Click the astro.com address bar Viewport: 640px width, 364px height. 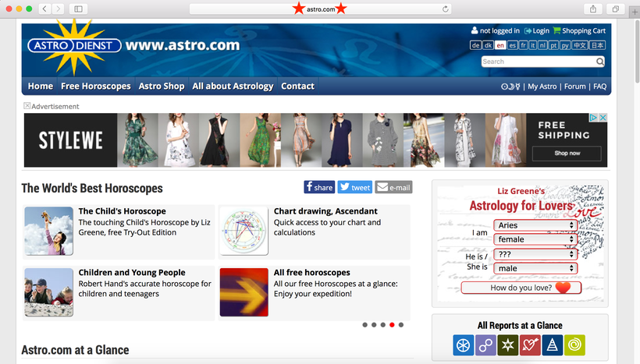coord(321,9)
